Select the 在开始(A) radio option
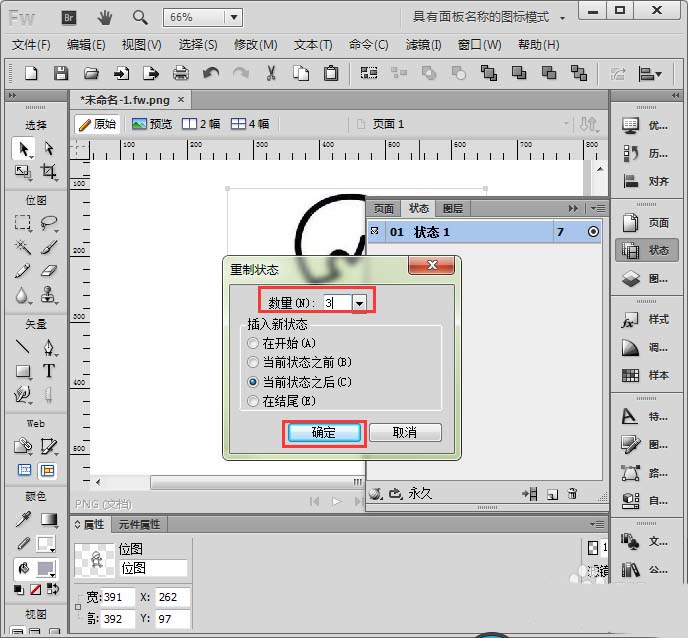Image resolution: width=688 pixels, height=638 pixels. pyautogui.click(x=253, y=343)
